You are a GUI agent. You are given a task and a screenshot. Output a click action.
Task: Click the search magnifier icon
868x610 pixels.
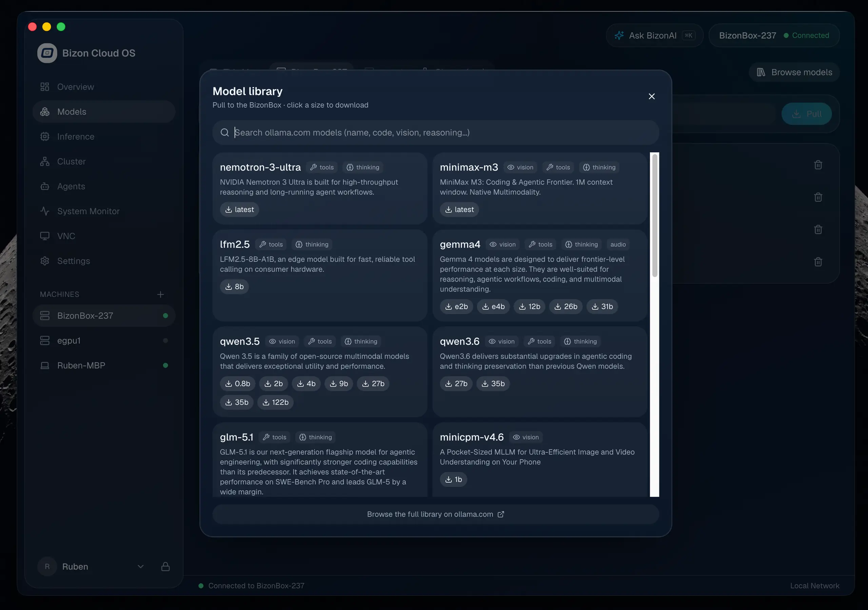(224, 133)
